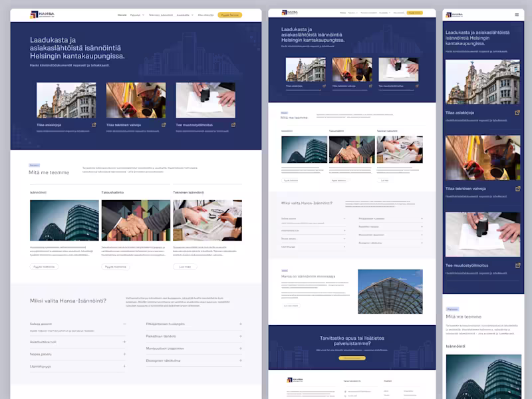Click the Hansa logo in the desktop header

[42, 15]
